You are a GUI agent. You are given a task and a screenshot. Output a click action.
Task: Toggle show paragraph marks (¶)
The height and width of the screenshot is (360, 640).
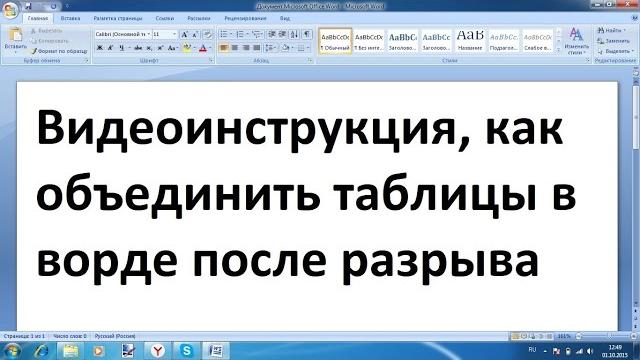tap(307, 34)
